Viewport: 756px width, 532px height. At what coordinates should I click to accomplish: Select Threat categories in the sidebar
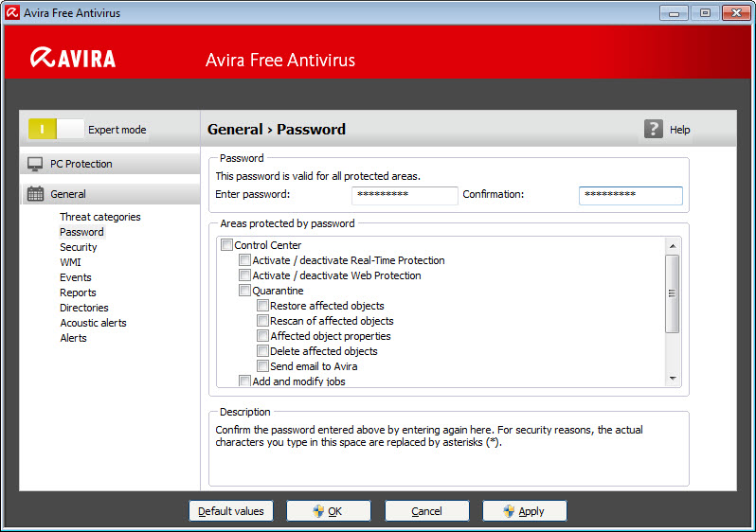[100, 217]
